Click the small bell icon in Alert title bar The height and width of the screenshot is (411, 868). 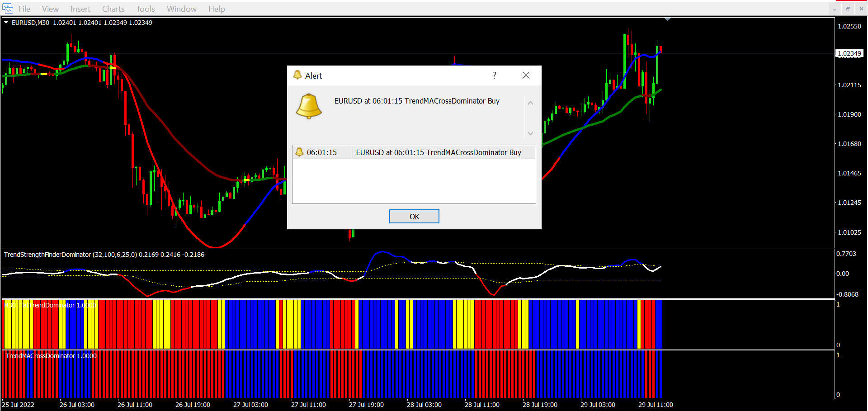point(297,75)
